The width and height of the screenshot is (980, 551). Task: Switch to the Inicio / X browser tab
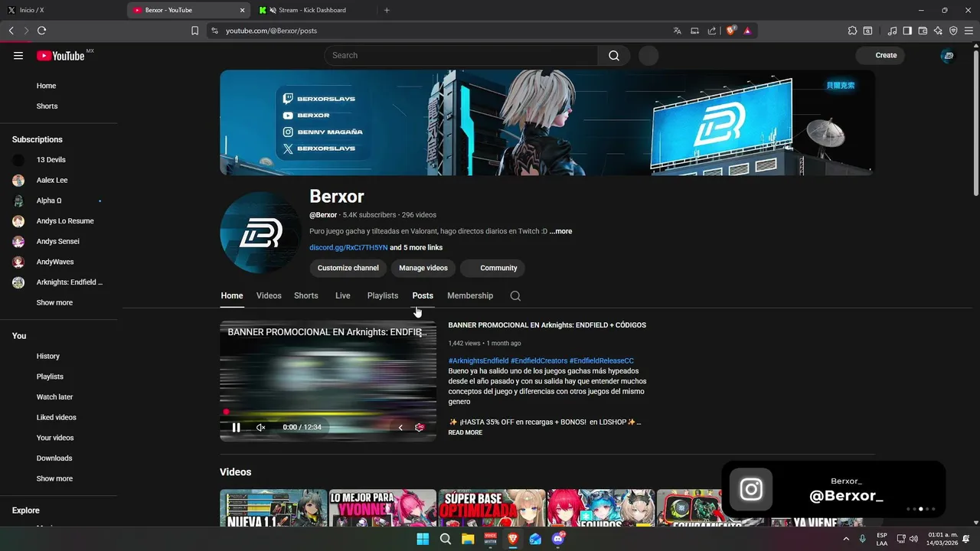[x=63, y=10]
